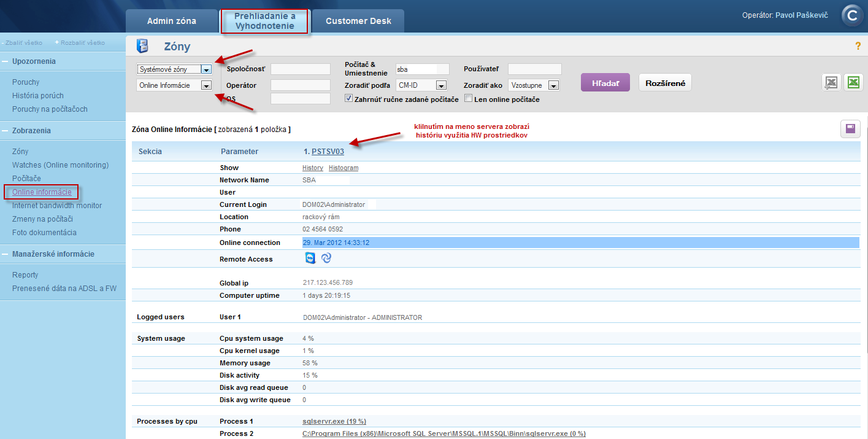Click the uptime value '1 days 20:19:15'
868x439 pixels.
point(326,295)
